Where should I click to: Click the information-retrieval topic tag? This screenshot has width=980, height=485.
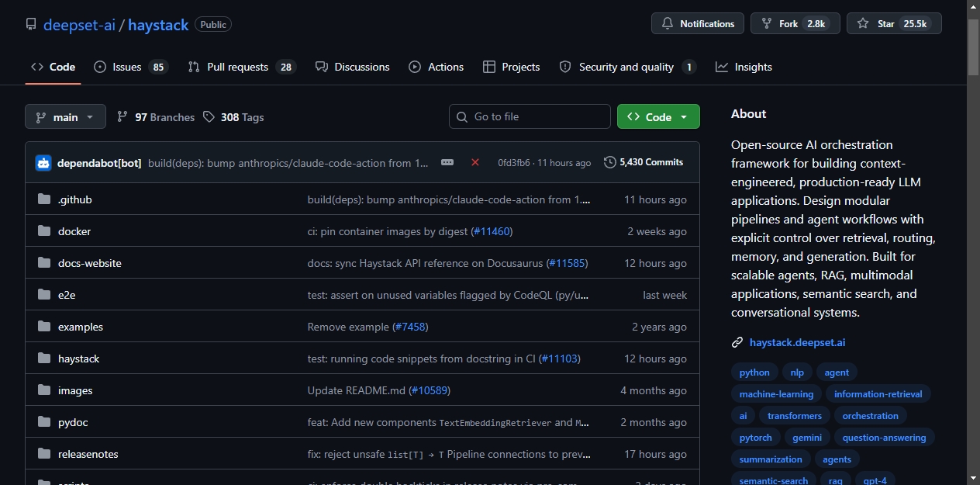(x=878, y=394)
